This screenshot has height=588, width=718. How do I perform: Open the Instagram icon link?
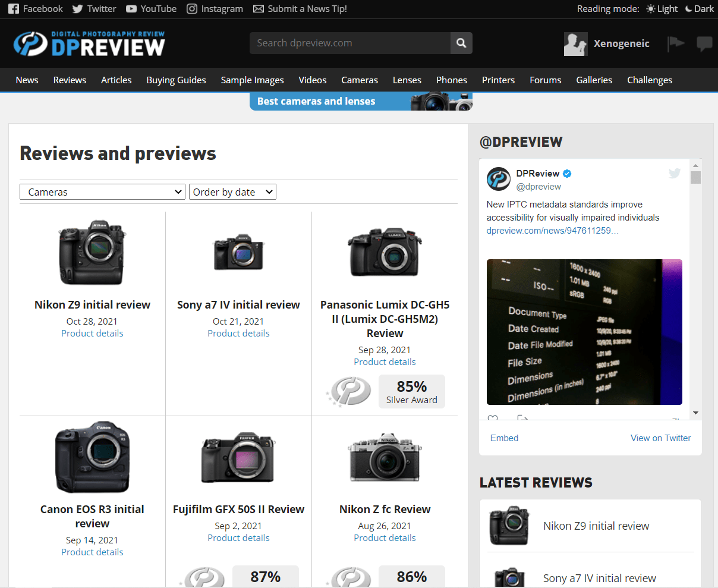(x=192, y=9)
